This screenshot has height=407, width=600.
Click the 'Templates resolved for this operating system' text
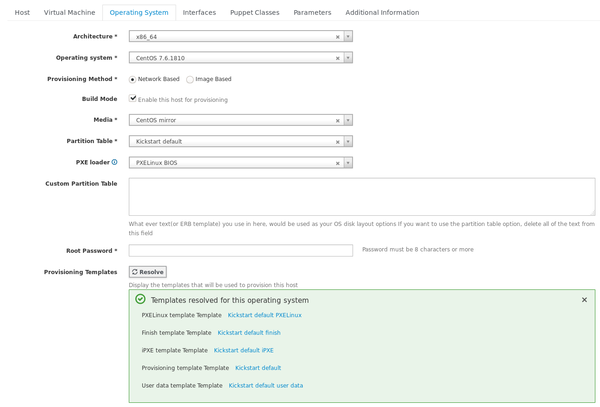click(230, 300)
